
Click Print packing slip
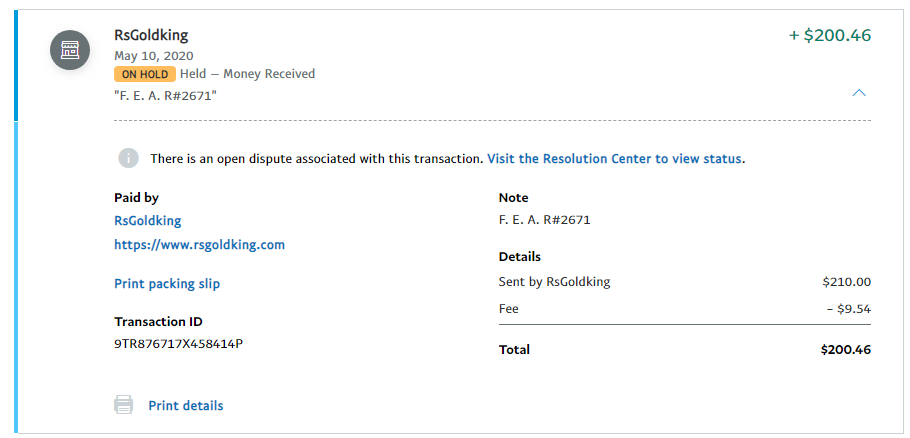click(167, 284)
